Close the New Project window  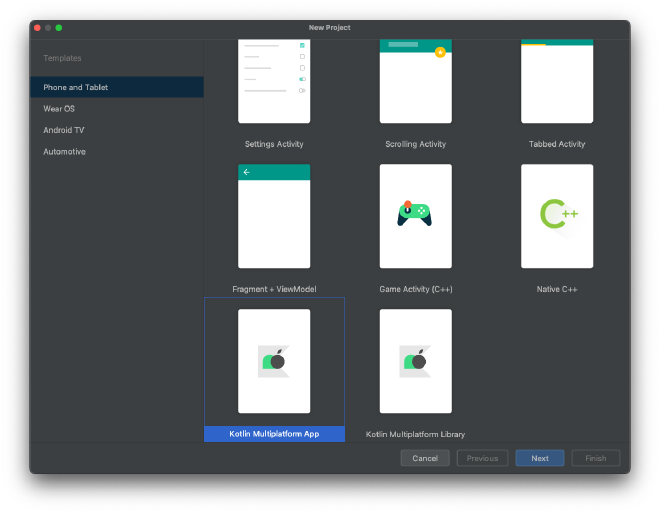tap(38, 28)
